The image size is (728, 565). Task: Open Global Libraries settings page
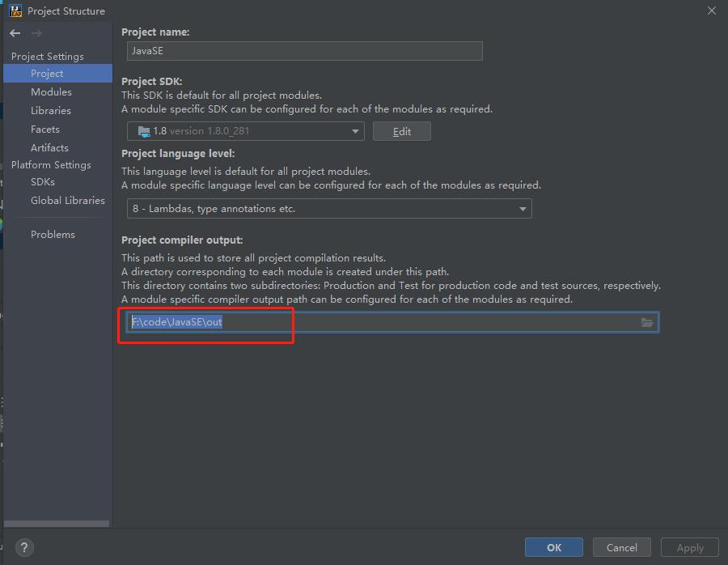(68, 200)
